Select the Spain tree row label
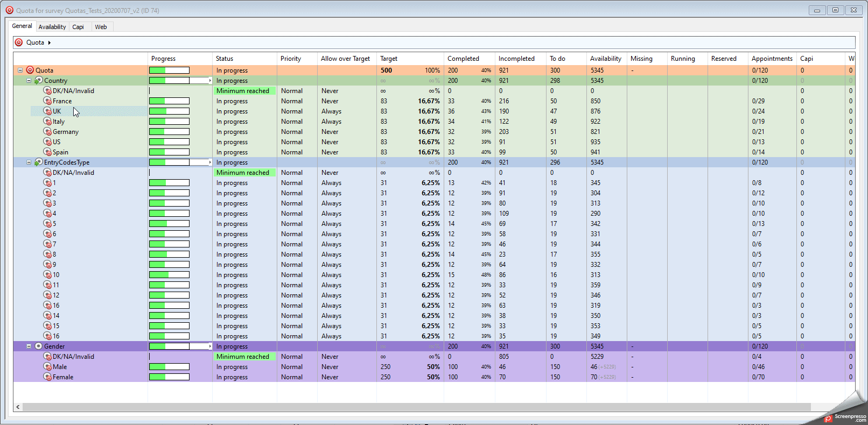Screen dimensions: 868x425 click(x=60, y=152)
